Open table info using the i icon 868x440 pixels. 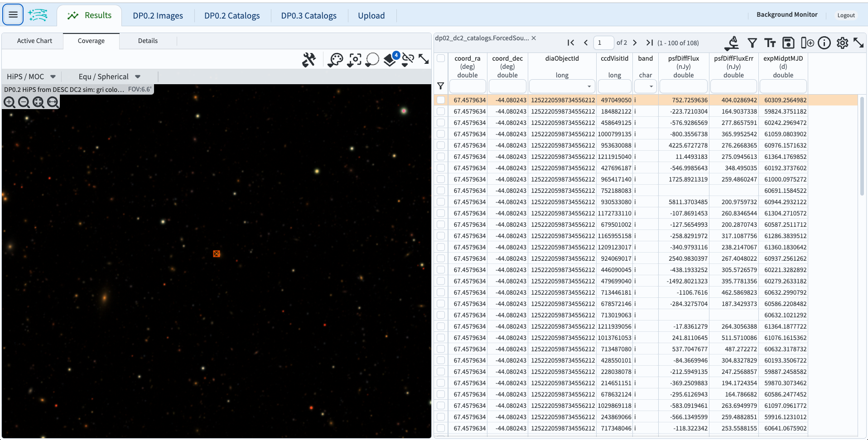coord(825,43)
